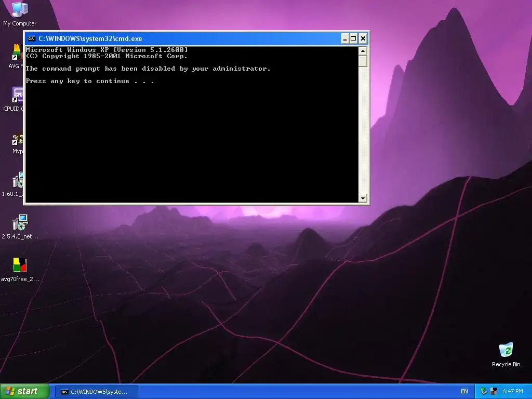The height and width of the screenshot is (399, 532).
Task: Click the EN language indicator
Action: [x=464, y=392]
